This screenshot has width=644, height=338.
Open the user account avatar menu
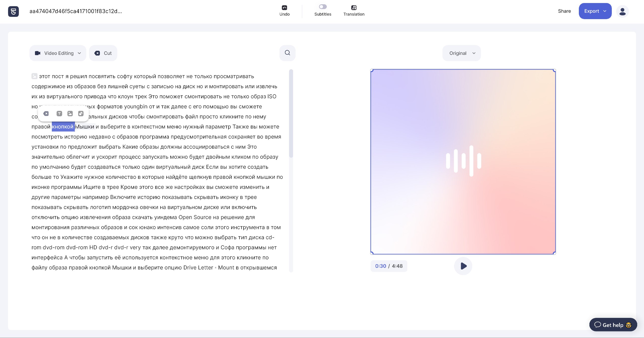click(x=622, y=11)
